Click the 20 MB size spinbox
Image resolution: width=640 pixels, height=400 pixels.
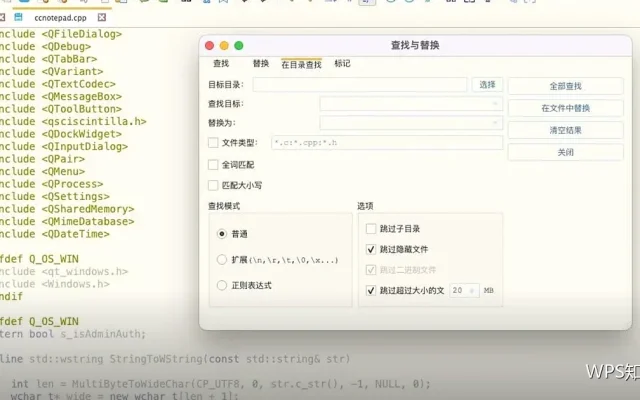click(464, 290)
